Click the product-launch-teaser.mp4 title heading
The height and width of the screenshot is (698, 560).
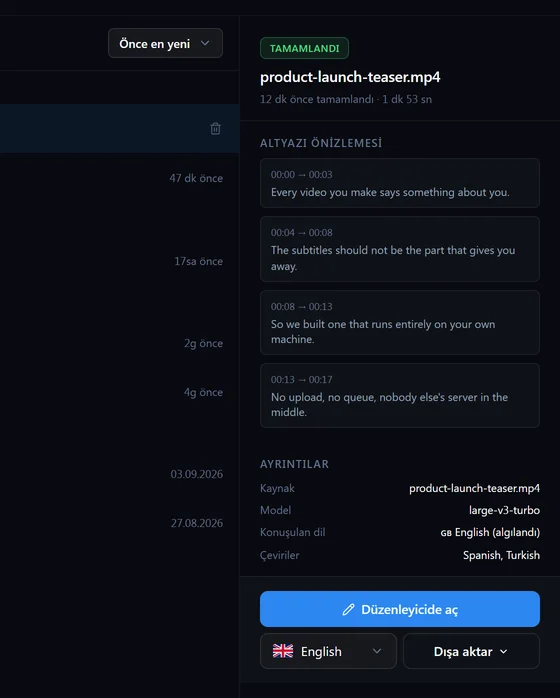click(350, 77)
